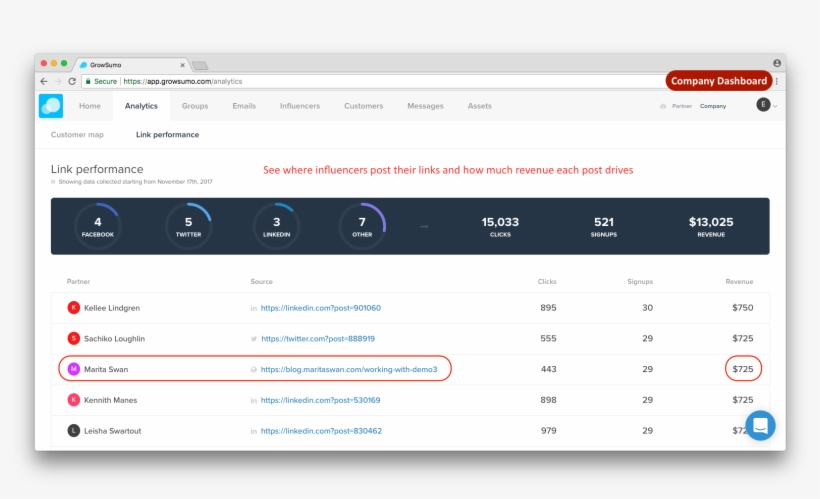The image size is (820, 499).
Task: Sort by Signups column header
Action: tap(640, 281)
